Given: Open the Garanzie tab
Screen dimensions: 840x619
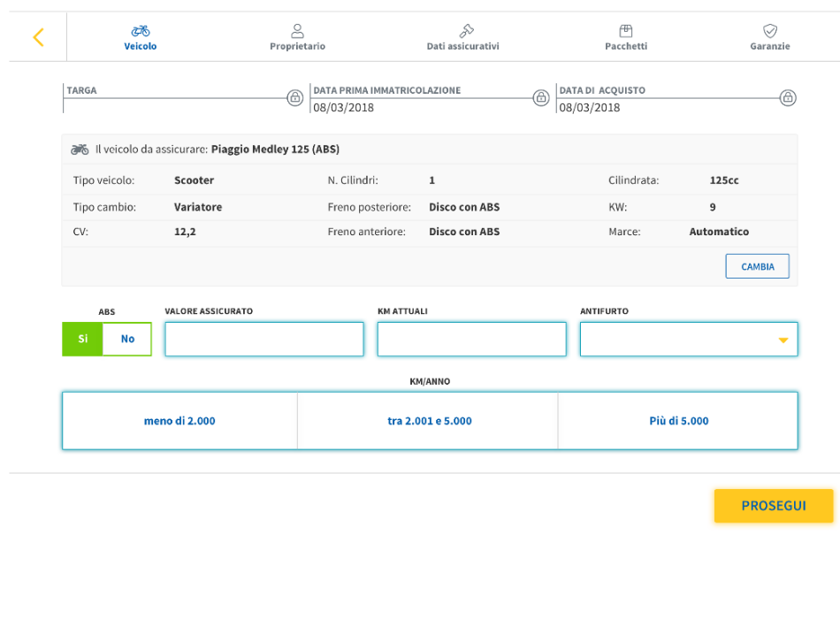Looking at the screenshot, I should (x=769, y=38).
